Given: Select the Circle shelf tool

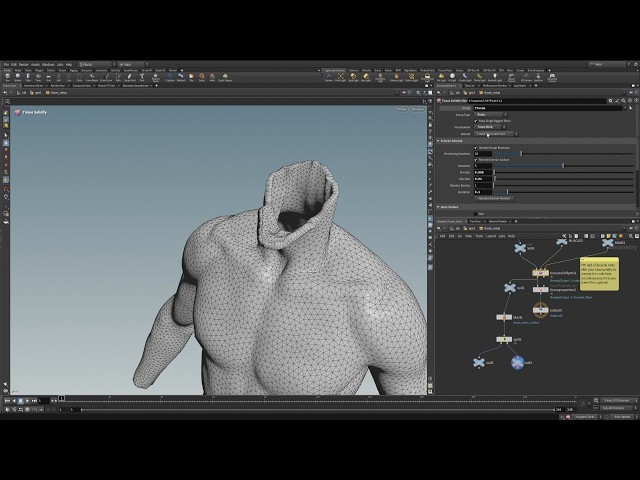Looking at the screenshot, I should 79,77.
